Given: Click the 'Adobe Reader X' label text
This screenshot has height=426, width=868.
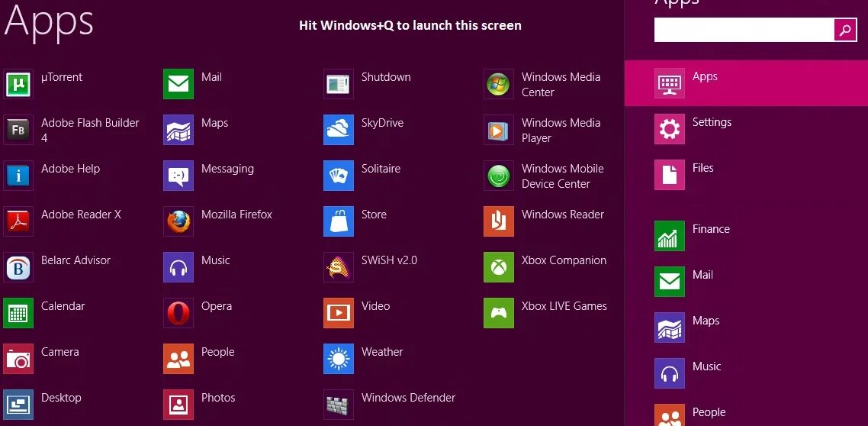Looking at the screenshot, I should click(x=81, y=215).
